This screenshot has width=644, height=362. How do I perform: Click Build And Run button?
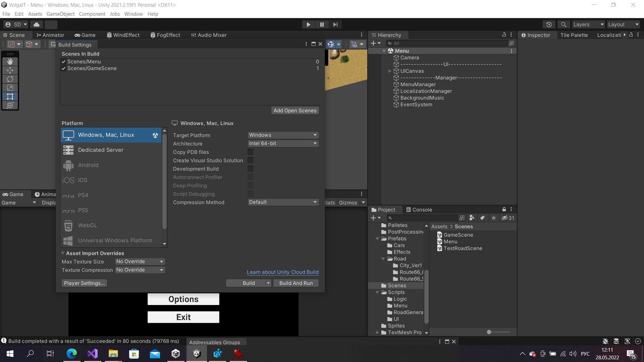(x=296, y=283)
